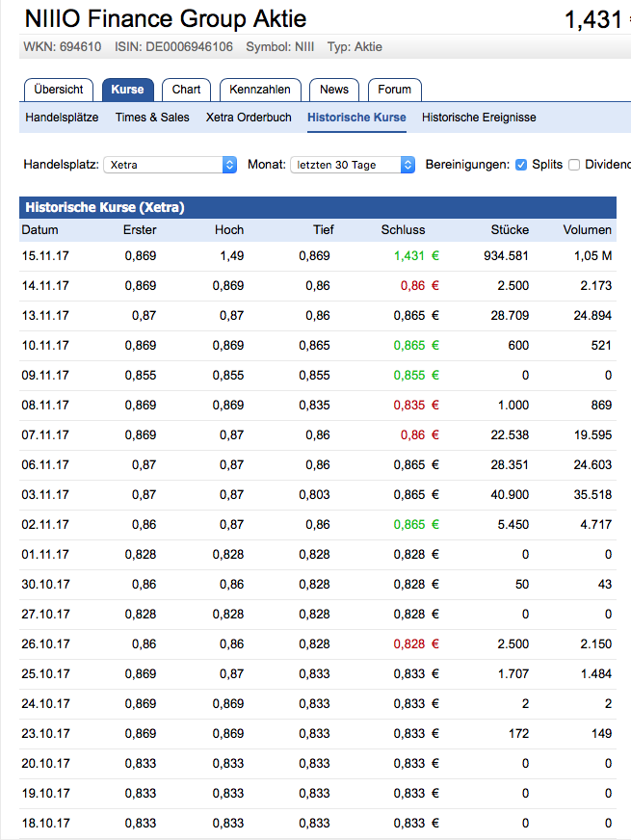The width and height of the screenshot is (631, 840).
Task: Open Historische Ereignisse link
Action: coord(479,118)
